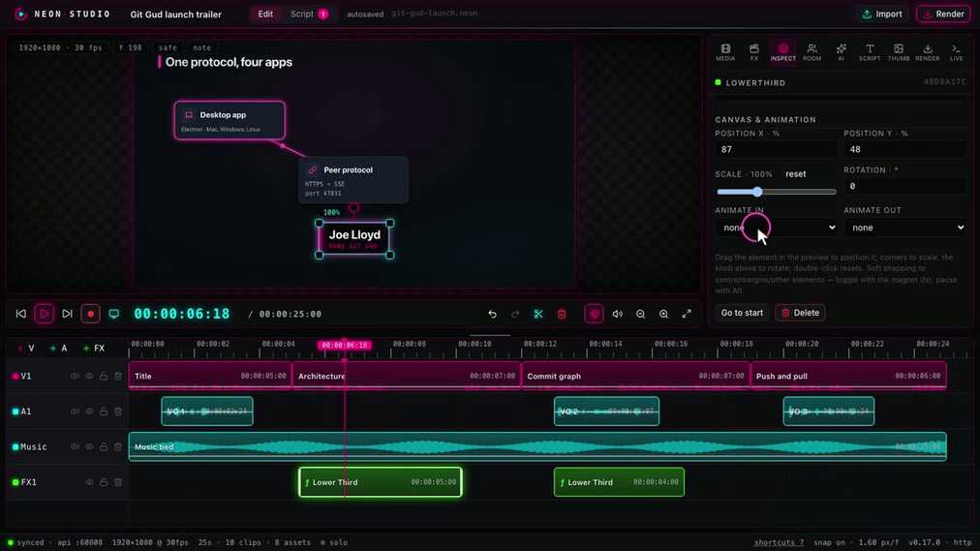
Task: Reset the scale value
Action: pyautogui.click(x=796, y=174)
